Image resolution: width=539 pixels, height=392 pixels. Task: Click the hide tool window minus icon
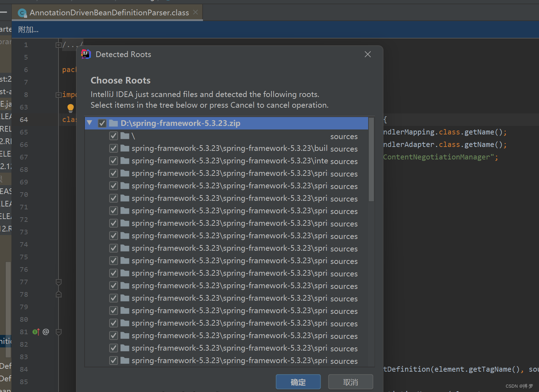coord(4,12)
